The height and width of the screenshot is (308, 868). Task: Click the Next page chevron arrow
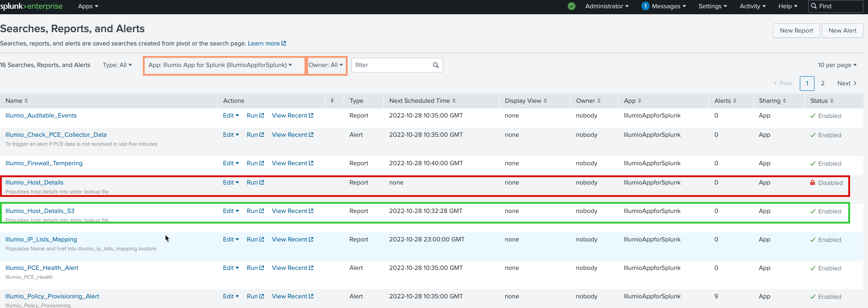855,83
